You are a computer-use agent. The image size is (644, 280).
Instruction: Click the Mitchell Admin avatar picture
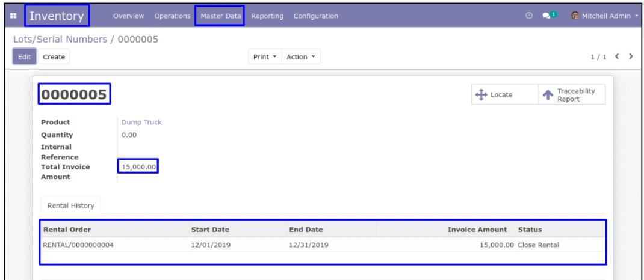[x=575, y=16]
